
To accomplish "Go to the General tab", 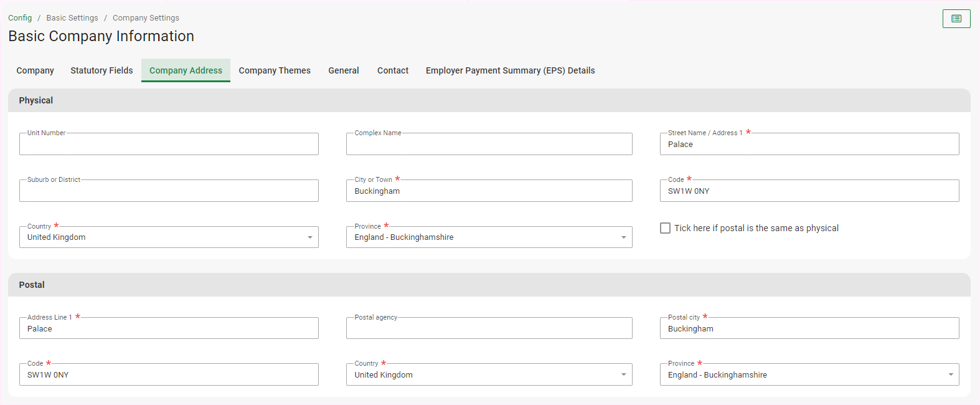I will point(344,70).
